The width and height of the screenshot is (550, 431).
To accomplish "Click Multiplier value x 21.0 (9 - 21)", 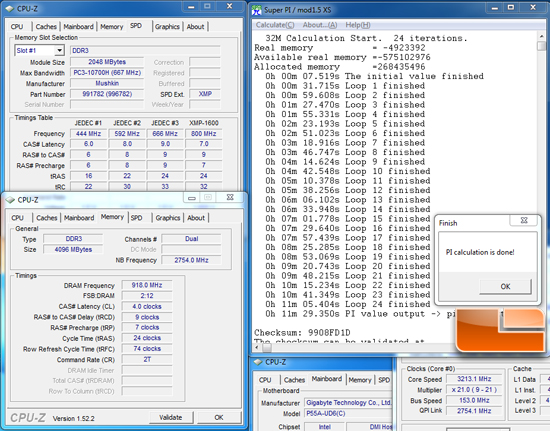I will click(x=474, y=390).
